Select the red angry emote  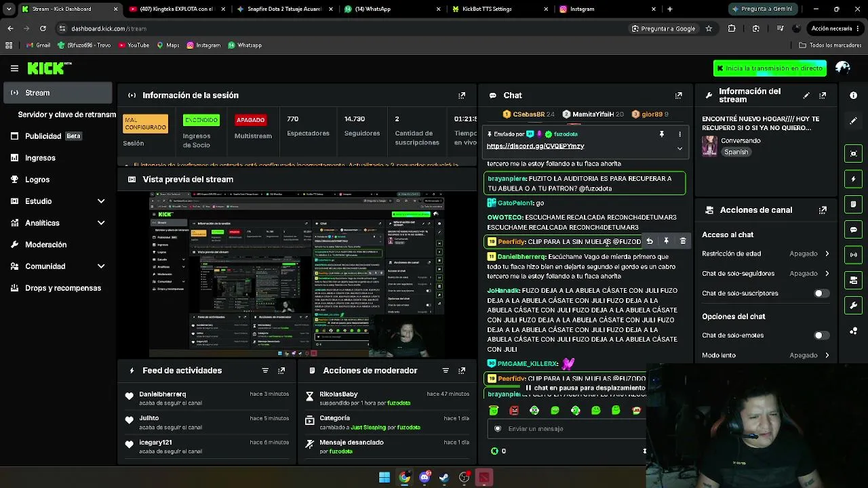[x=514, y=410]
